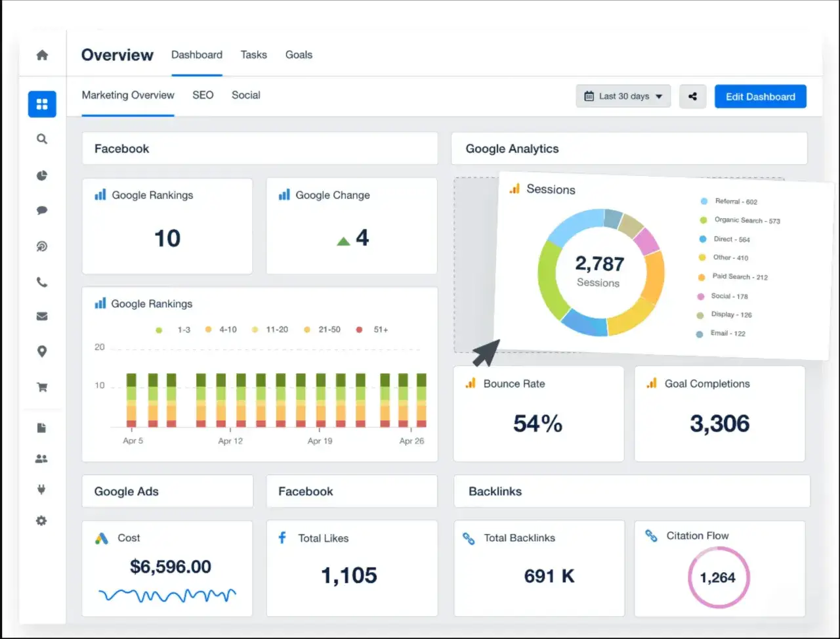Viewport: 840px width, 639px height.
Task: Open the location pin sidebar icon
Action: click(x=42, y=352)
